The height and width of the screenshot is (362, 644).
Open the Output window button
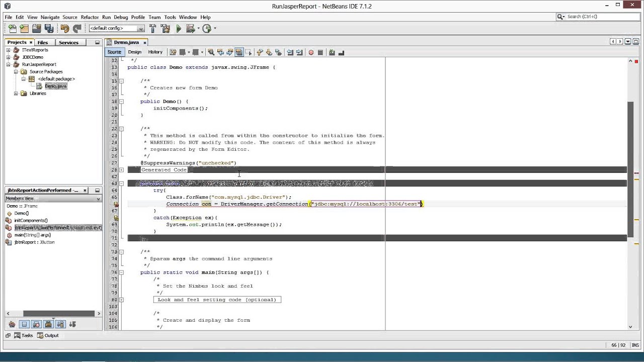(48, 335)
